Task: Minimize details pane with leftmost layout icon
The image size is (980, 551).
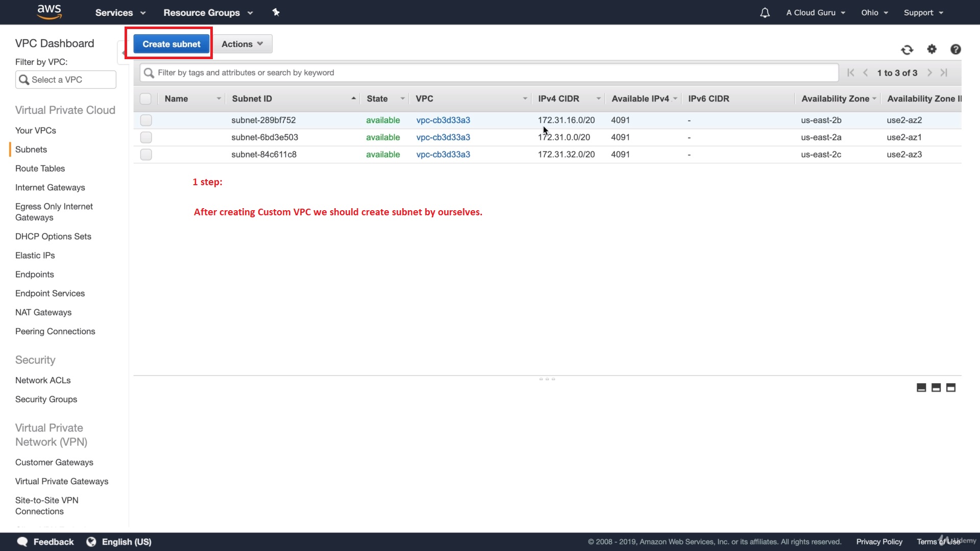Action: (921, 388)
